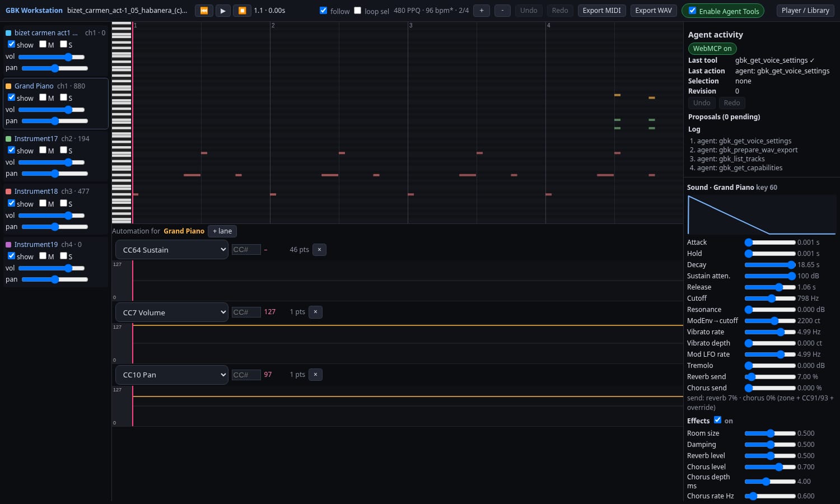Image resolution: width=840 pixels, height=504 pixels.
Task: Zoom out with the minus button
Action: coord(502,11)
